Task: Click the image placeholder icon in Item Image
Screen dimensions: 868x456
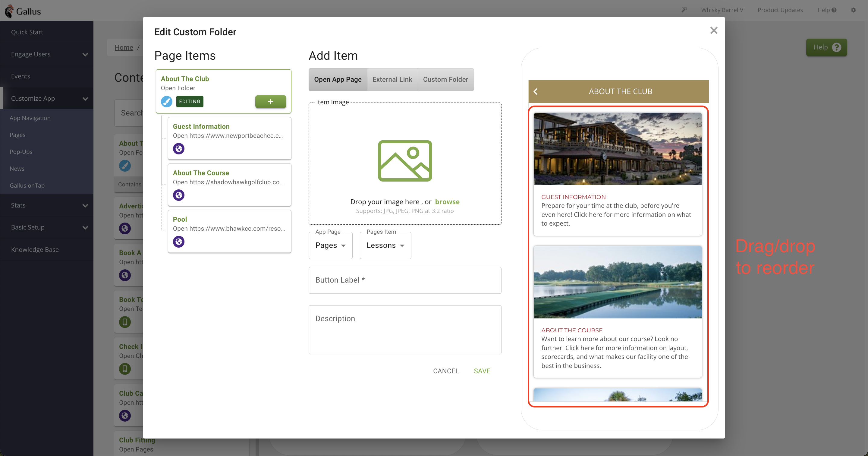Action: [x=405, y=161]
